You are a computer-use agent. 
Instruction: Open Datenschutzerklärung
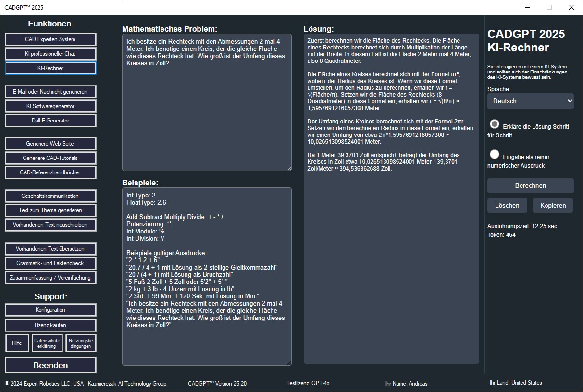point(47,343)
